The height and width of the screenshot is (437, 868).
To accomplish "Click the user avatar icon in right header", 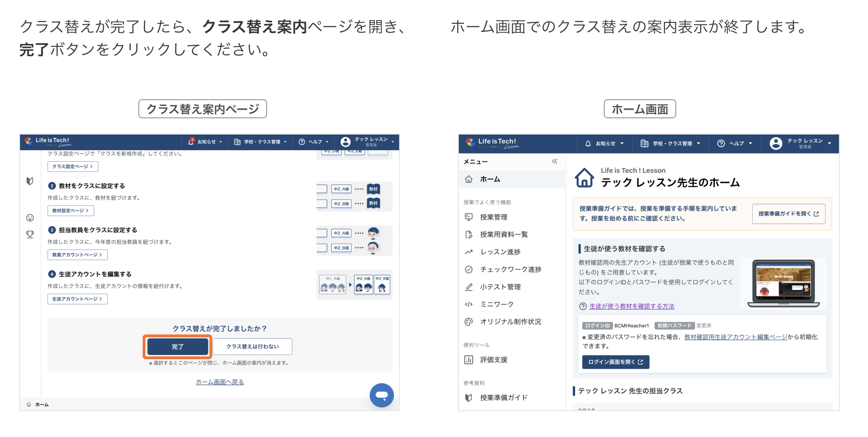I will pos(776,143).
